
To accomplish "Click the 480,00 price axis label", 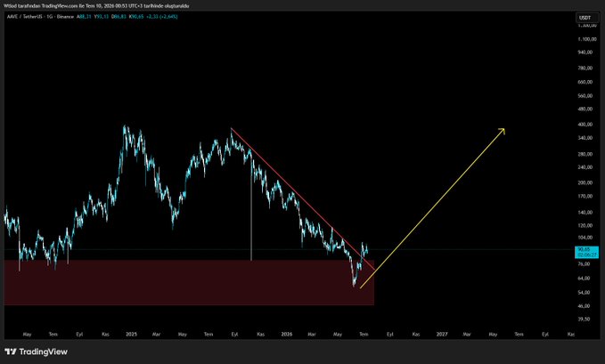I will 585,109.
